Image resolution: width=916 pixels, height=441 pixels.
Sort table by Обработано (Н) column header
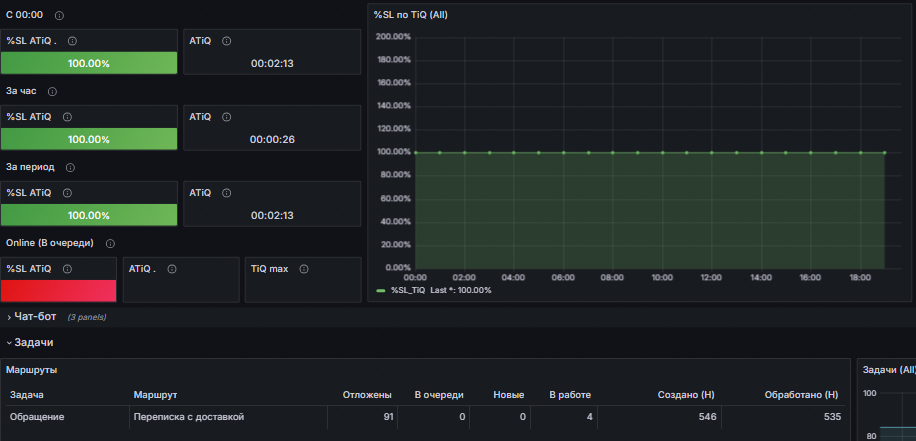(x=802, y=395)
